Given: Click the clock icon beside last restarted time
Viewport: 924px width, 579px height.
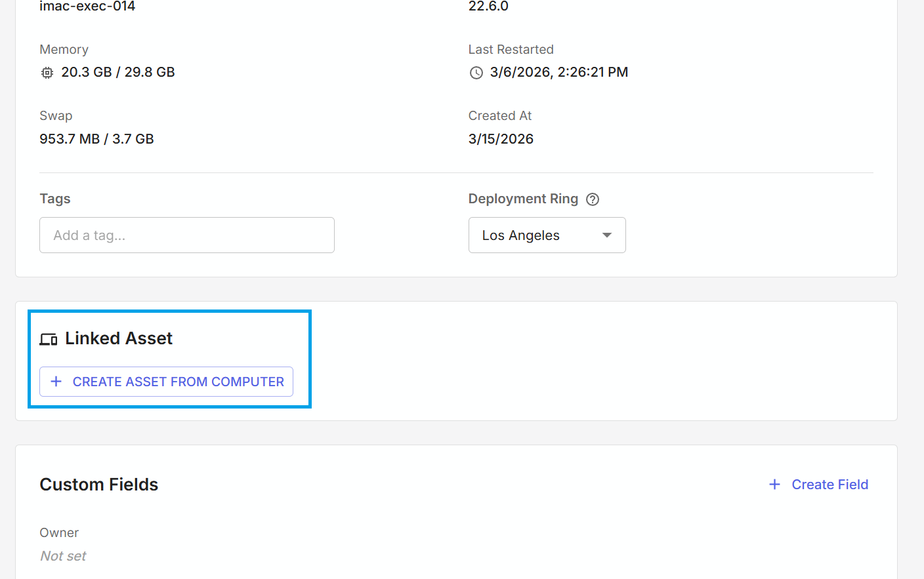Looking at the screenshot, I should pyautogui.click(x=476, y=73).
